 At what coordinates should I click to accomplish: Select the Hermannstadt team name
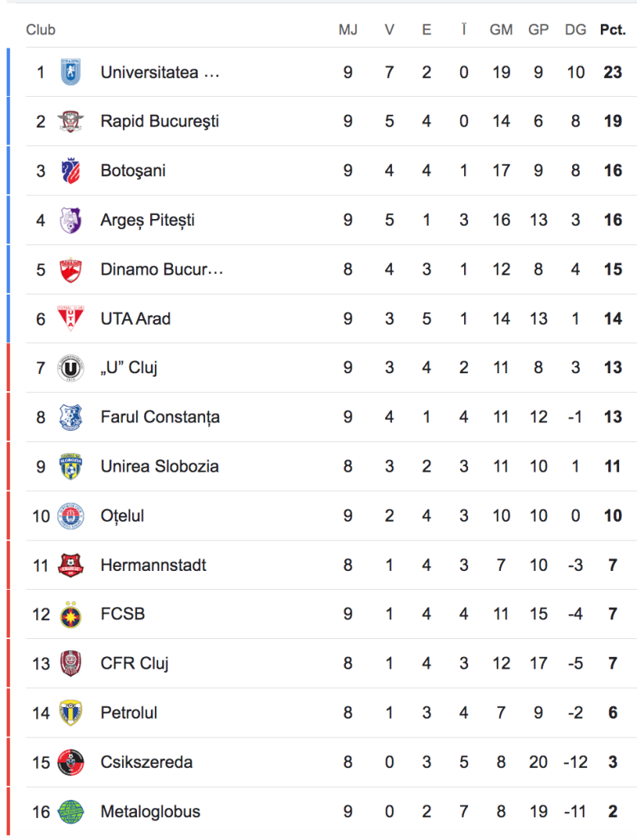[153, 565]
